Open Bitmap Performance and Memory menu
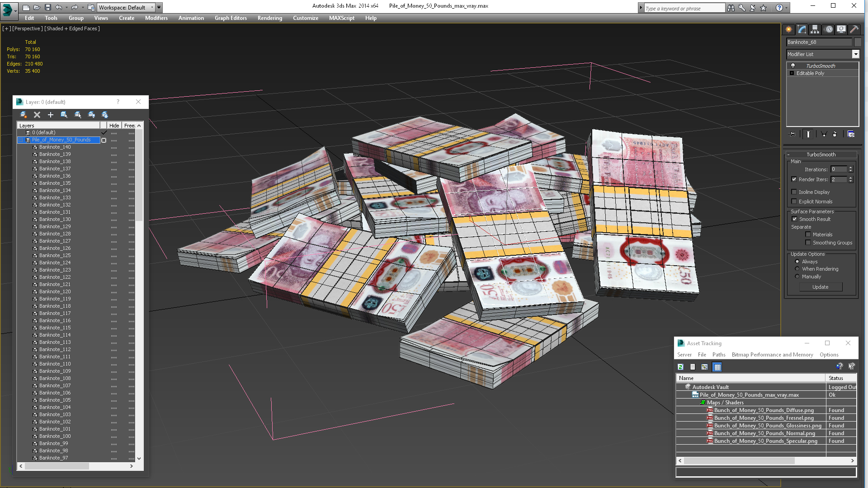 coord(772,355)
